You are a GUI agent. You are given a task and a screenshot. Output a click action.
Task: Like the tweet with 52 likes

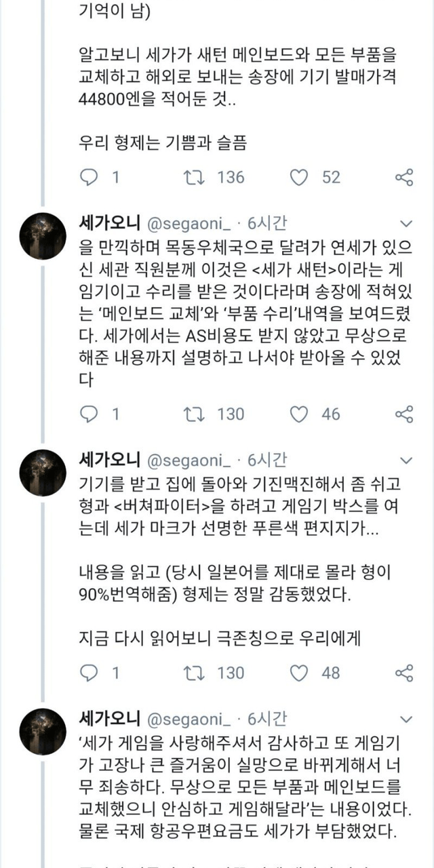coord(299,178)
